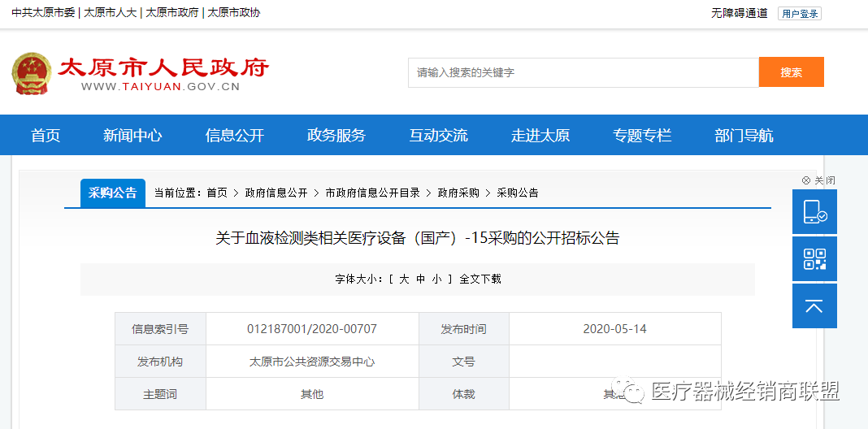Screen dimensions: 868x429
Task: Open 走进太原 from the navigation bar
Action: tap(540, 136)
